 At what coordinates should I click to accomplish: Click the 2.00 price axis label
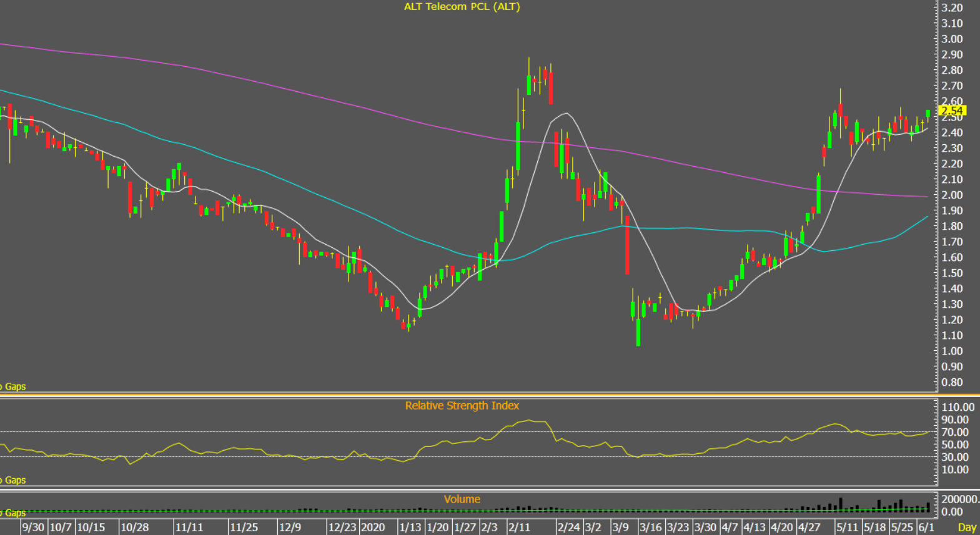click(953, 195)
